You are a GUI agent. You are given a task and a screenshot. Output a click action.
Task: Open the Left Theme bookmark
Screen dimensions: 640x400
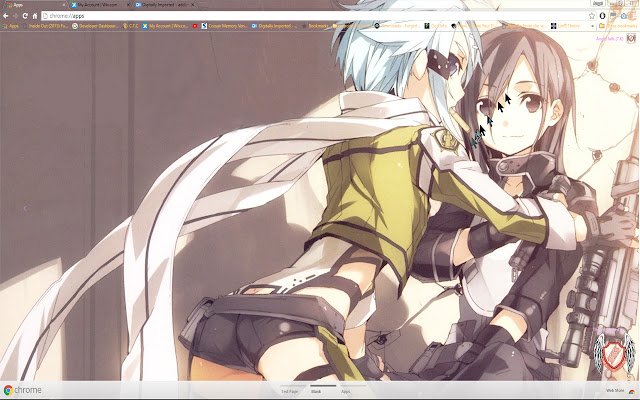click(x=565, y=26)
